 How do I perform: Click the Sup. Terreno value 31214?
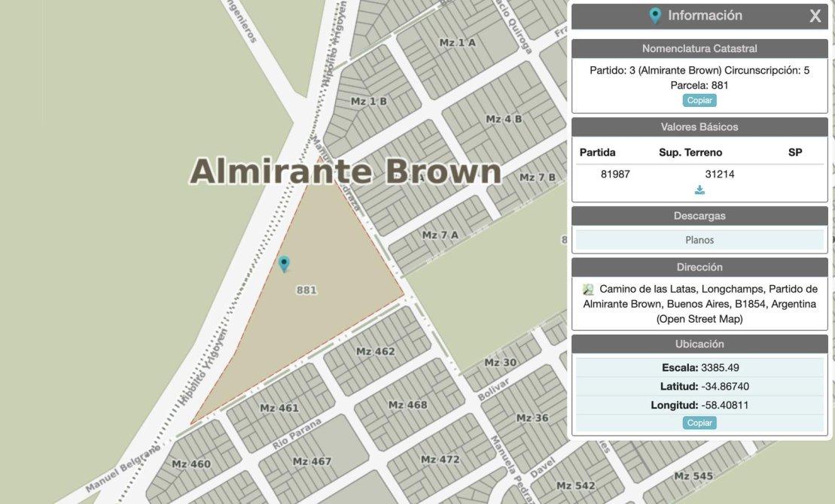[x=719, y=175]
